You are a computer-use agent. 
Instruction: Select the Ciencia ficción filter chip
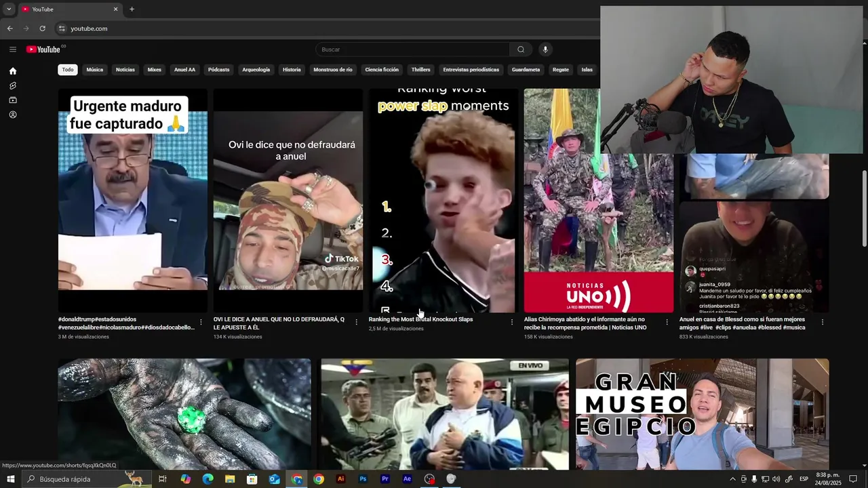[x=382, y=70]
